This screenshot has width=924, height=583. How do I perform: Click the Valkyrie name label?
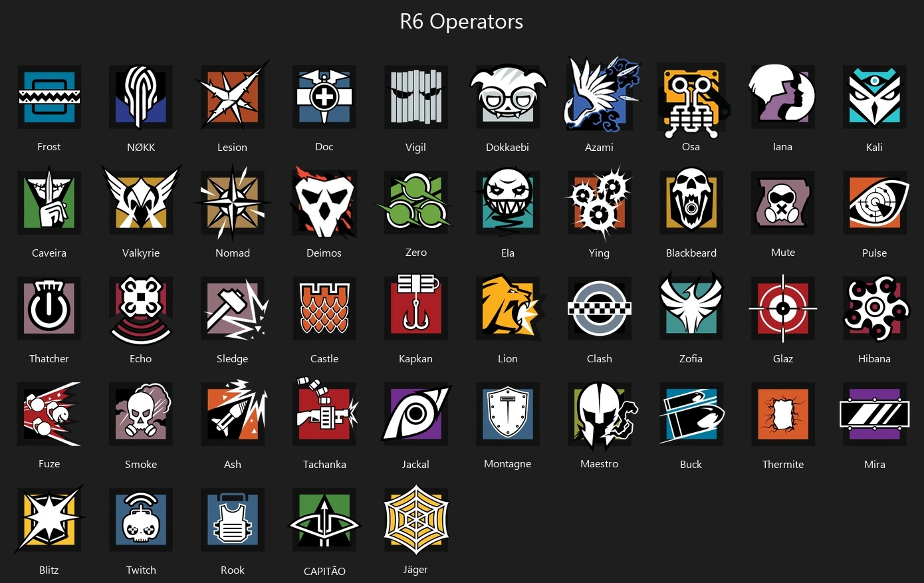coord(141,253)
